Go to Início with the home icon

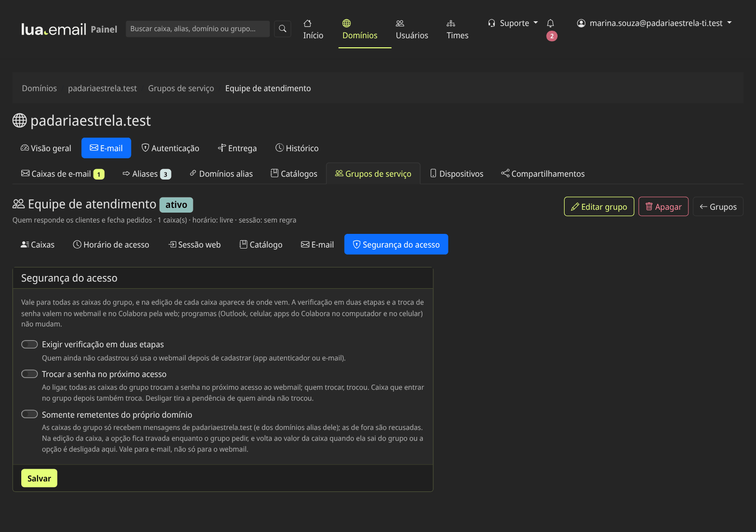click(x=313, y=29)
